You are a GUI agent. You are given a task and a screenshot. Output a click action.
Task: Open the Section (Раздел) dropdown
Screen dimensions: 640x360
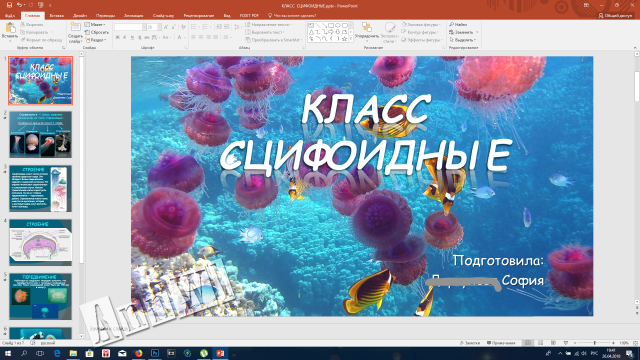(96, 40)
